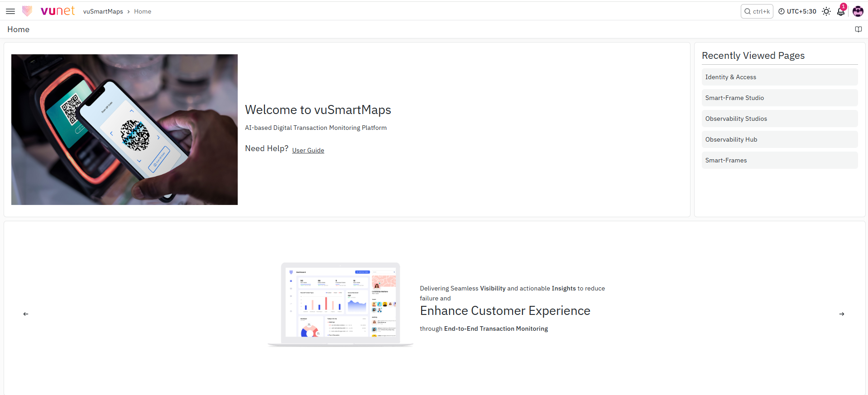Open Observability Studios recent page
This screenshot has height=395, width=868.
click(x=780, y=119)
